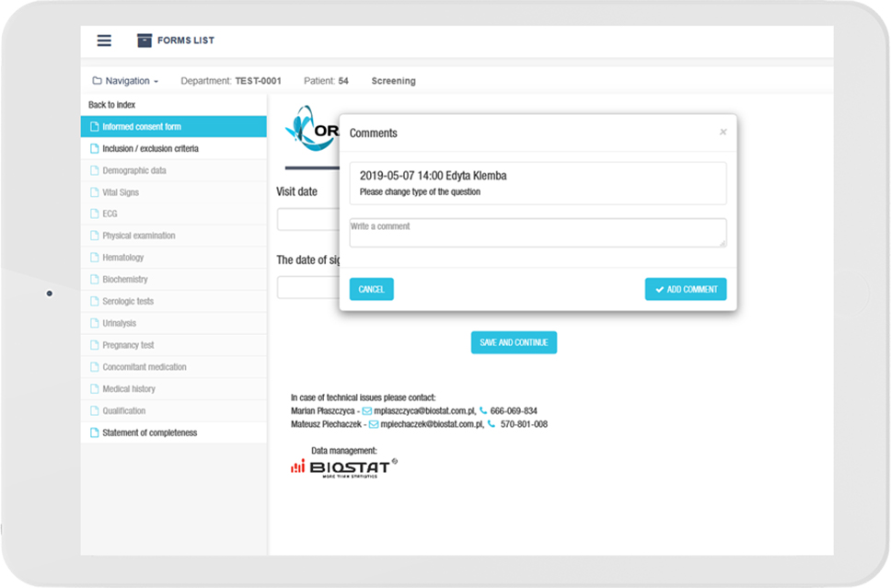The width and height of the screenshot is (891, 588).
Task: Click document icon beside Serologic tests
Action: coord(94,301)
